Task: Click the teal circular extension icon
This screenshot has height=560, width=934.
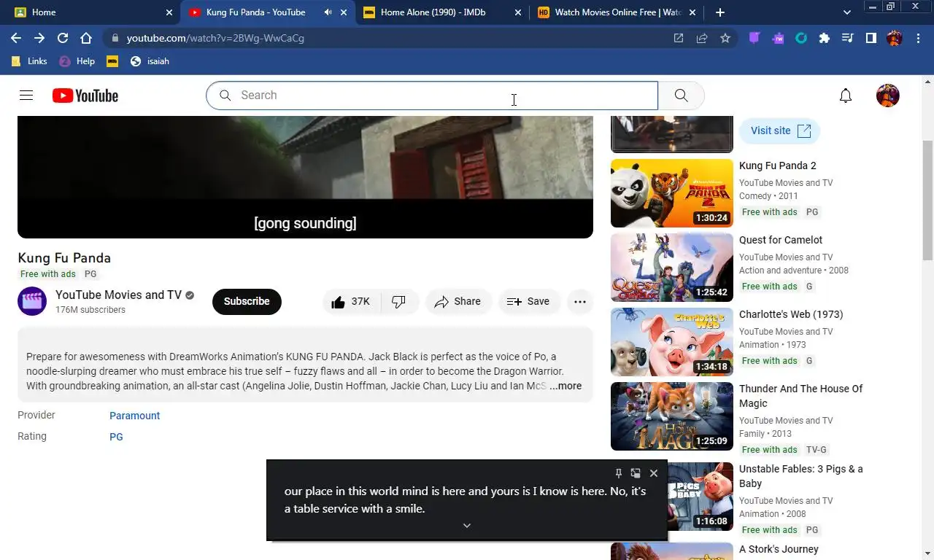Action: [x=801, y=38]
